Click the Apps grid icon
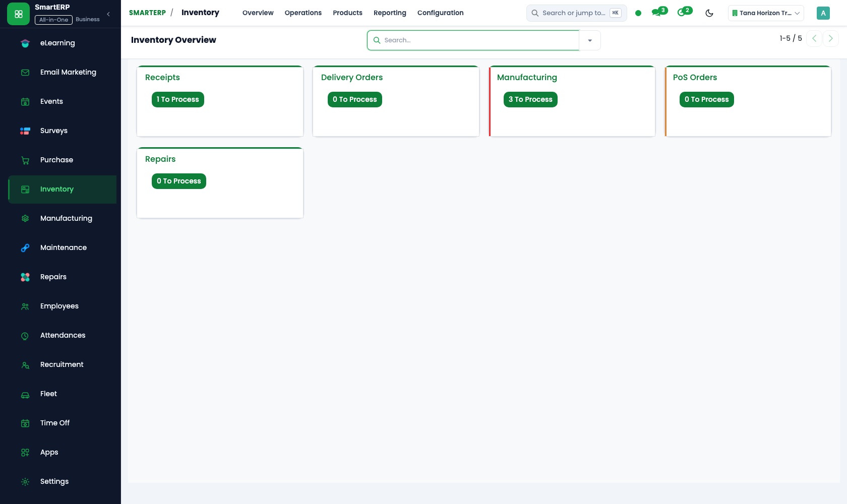 click(x=25, y=453)
